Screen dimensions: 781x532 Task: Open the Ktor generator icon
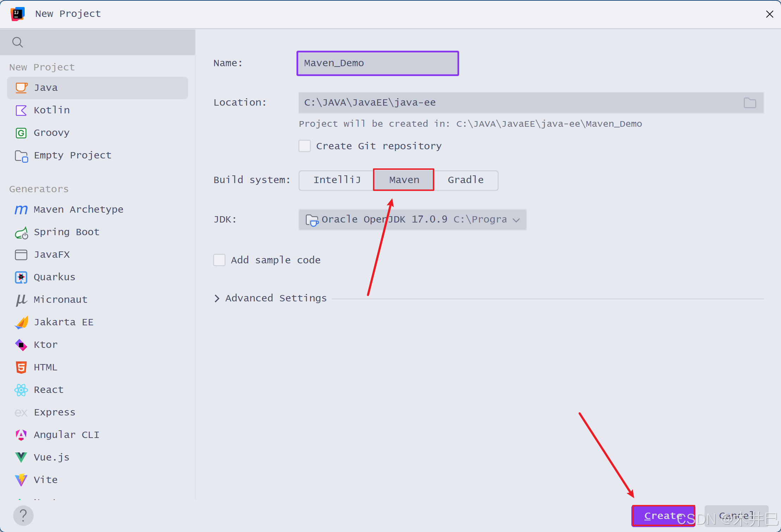click(21, 345)
